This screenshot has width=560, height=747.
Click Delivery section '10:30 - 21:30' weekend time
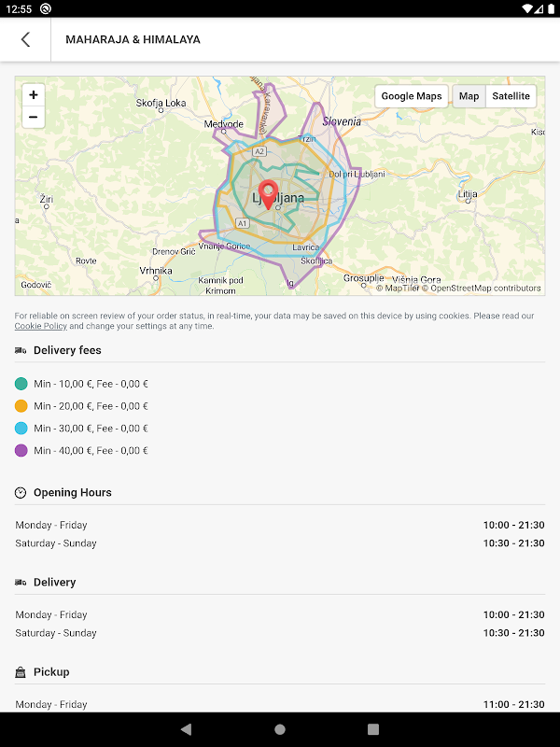(514, 633)
